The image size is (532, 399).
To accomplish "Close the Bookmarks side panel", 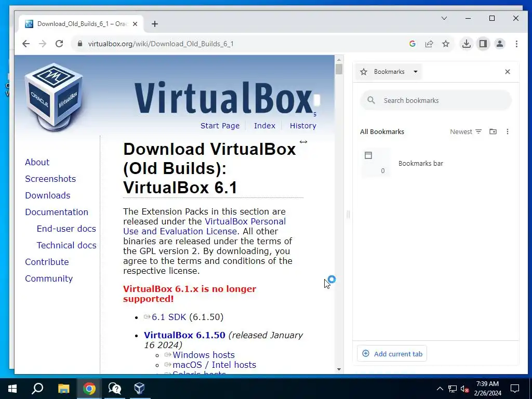I will point(507,72).
